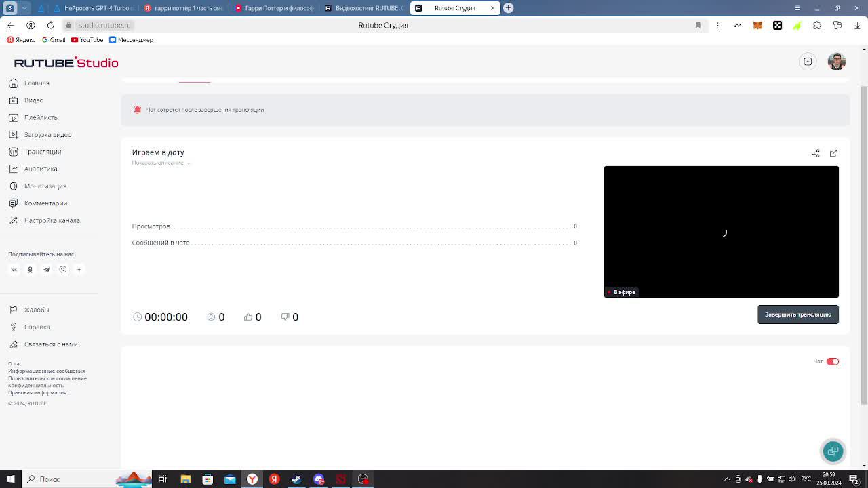The width and height of the screenshot is (868, 488).
Task: Expand Показать описание
Action: pos(161,163)
